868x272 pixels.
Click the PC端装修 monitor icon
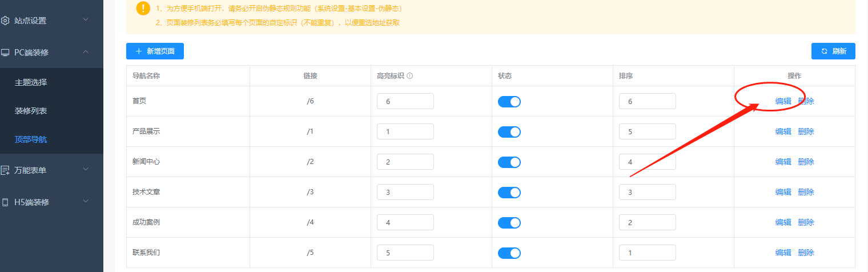coord(5,53)
